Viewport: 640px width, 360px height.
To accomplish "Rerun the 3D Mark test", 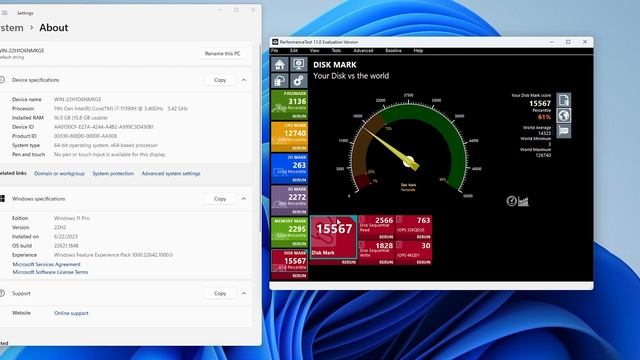I will tap(299, 212).
